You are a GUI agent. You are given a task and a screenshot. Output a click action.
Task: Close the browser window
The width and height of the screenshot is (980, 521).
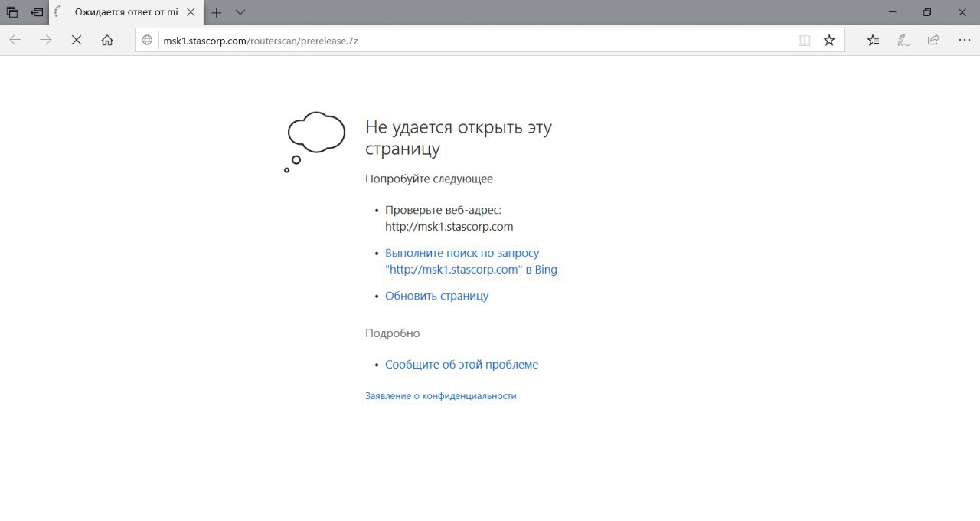(962, 12)
